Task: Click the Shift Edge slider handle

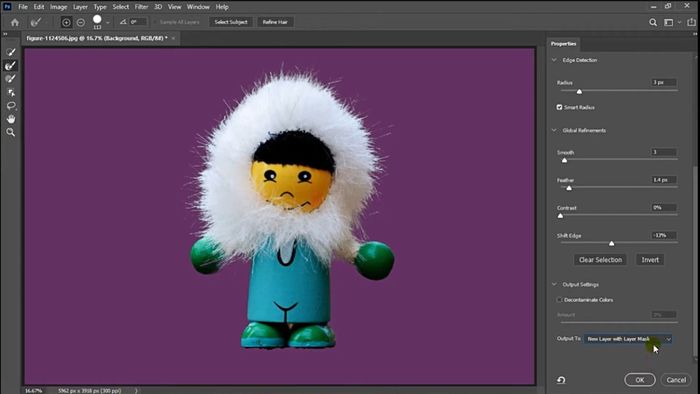Action: click(611, 243)
